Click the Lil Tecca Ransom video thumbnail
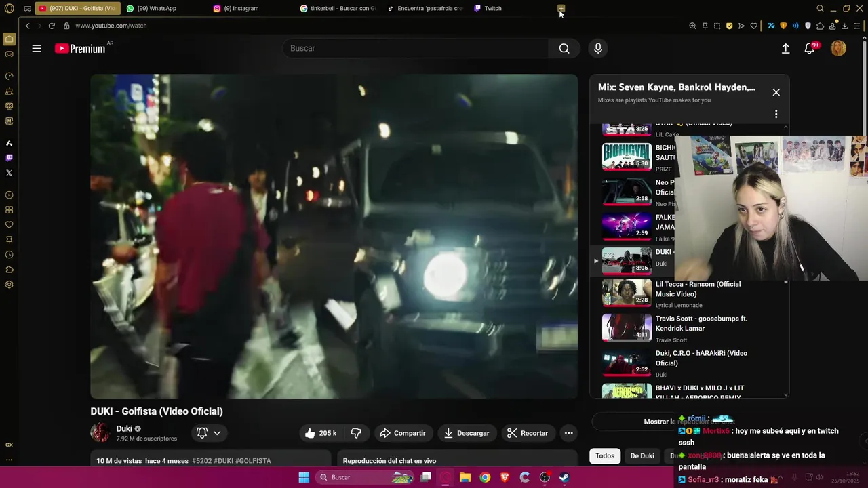This screenshot has width=868, height=488. point(627,293)
